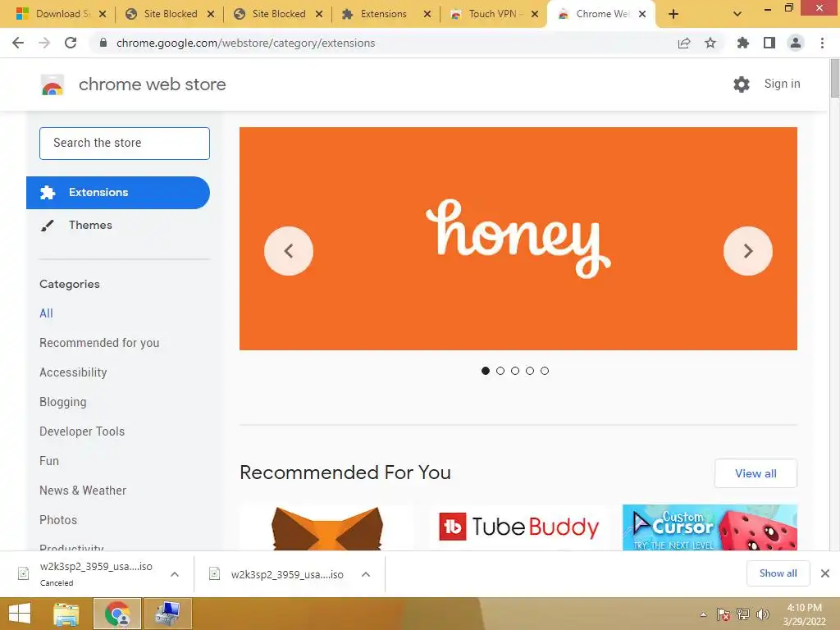The width and height of the screenshot is (840, 630).
Task: Open the TubeBuddy extension card
Action: [518, 527]
